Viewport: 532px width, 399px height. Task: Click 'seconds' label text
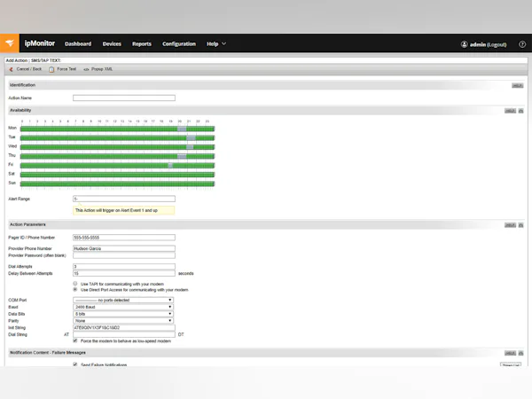point(186,273)
